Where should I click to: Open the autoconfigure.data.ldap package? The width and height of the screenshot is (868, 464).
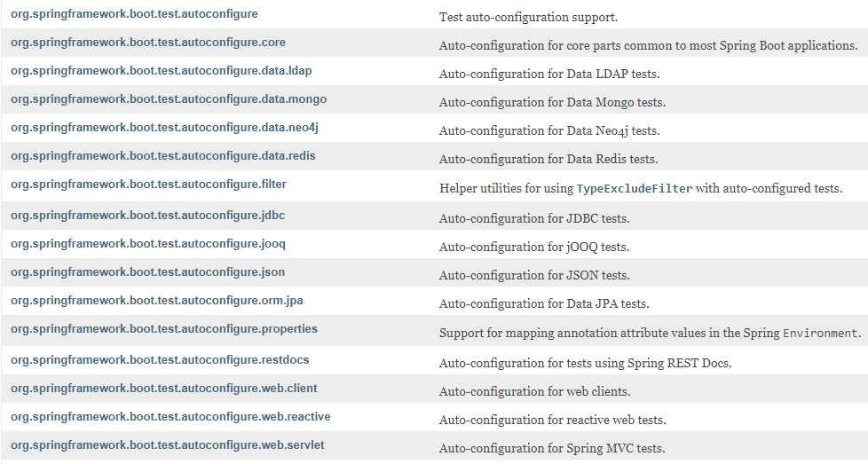(162, 71)
